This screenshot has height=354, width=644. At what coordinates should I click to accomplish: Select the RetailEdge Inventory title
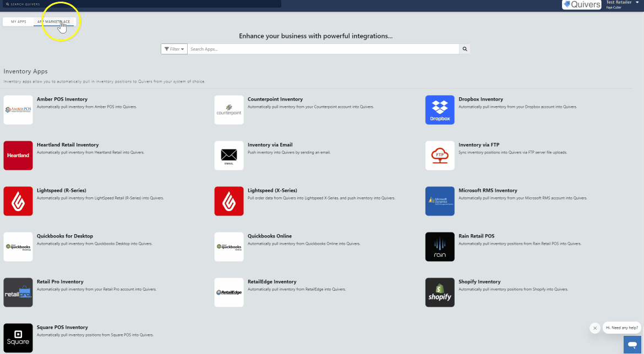pos(272,282)
